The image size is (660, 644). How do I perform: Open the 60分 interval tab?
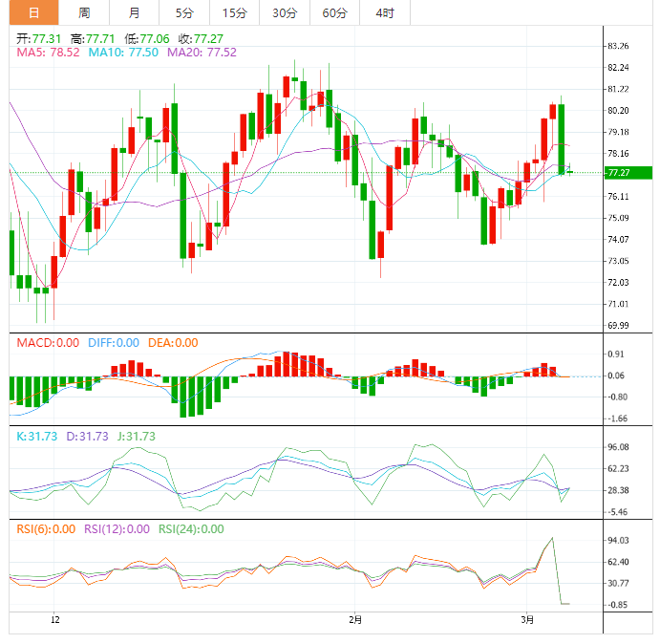(334, 12)
